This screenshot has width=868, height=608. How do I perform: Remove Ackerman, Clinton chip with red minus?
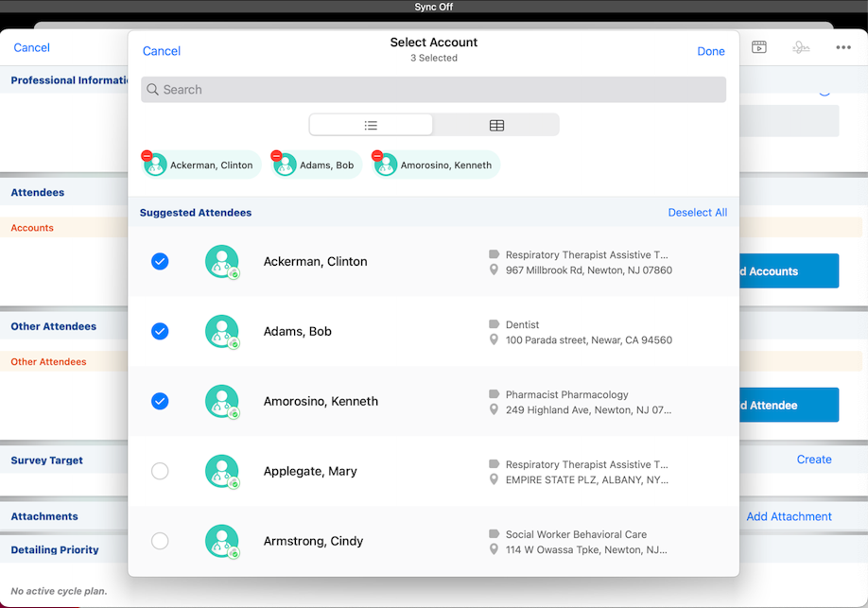(x=147, y=156)
